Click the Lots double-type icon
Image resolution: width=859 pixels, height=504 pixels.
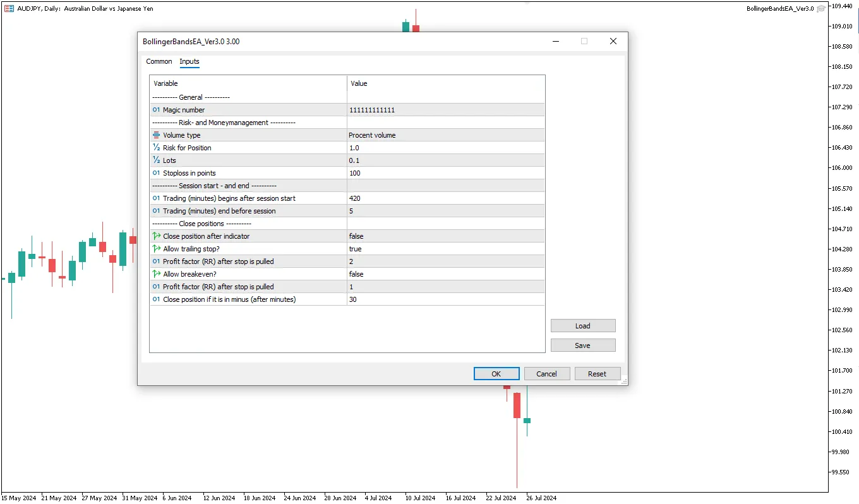(156, 160)
